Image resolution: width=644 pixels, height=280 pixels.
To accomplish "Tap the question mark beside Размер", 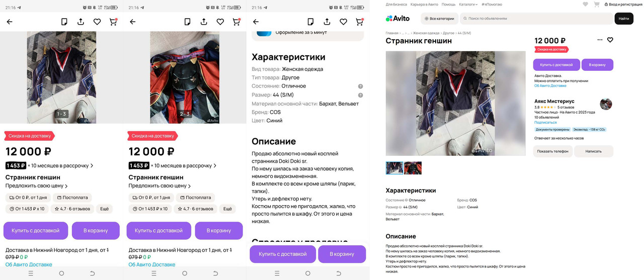I will pyautogui.click(x=360, y=95).
